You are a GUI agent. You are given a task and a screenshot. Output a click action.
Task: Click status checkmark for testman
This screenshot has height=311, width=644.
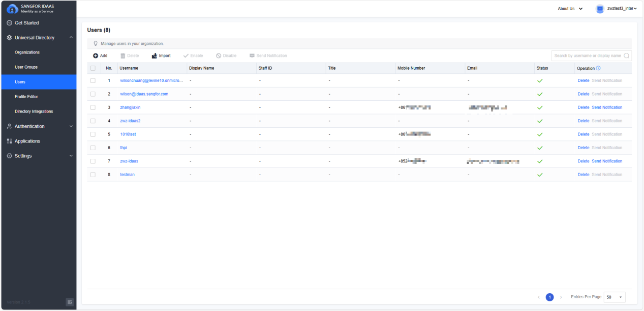coord(540,175)
